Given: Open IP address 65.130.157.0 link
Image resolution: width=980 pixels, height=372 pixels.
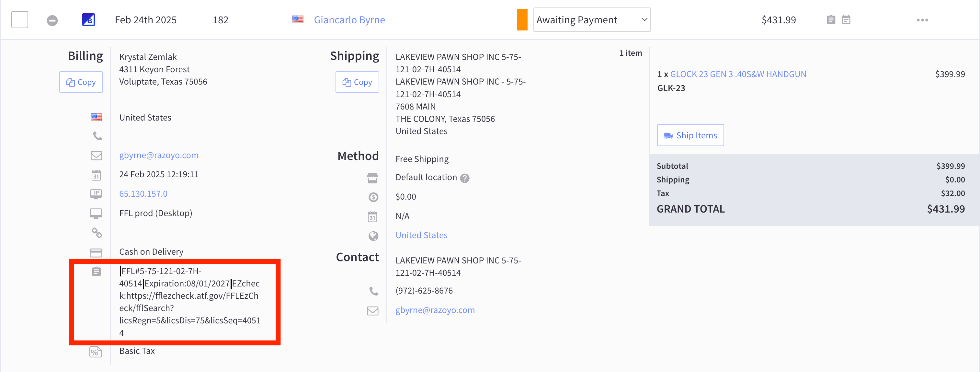Looking at the screenshot, I should pyautogui.click(x=143, y=194).
